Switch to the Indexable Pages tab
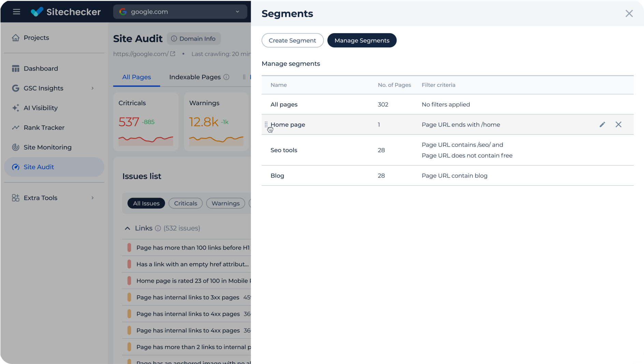This screenshot has width=644, height=364. [195, 77]
